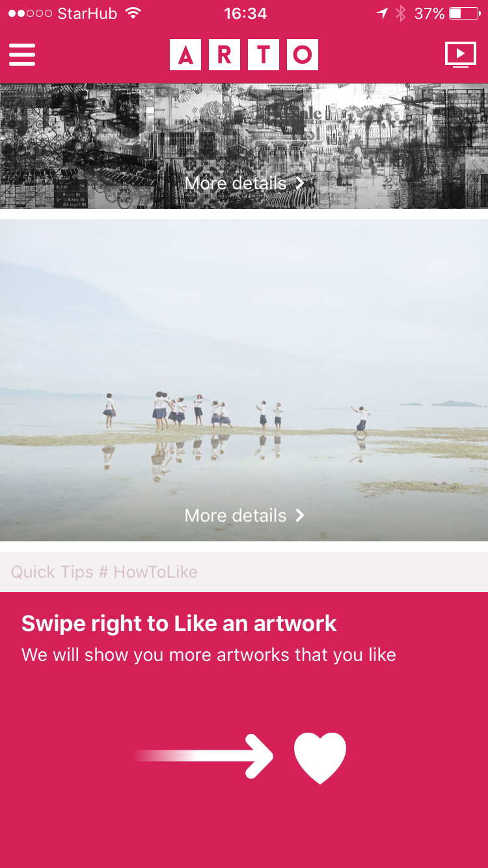Select the black-and-white collage artwork

[244, 146]
